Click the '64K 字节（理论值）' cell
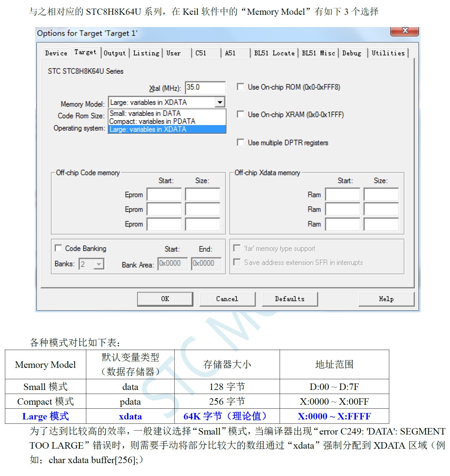Viewport: 450px width, 476px height. point(227,416)
